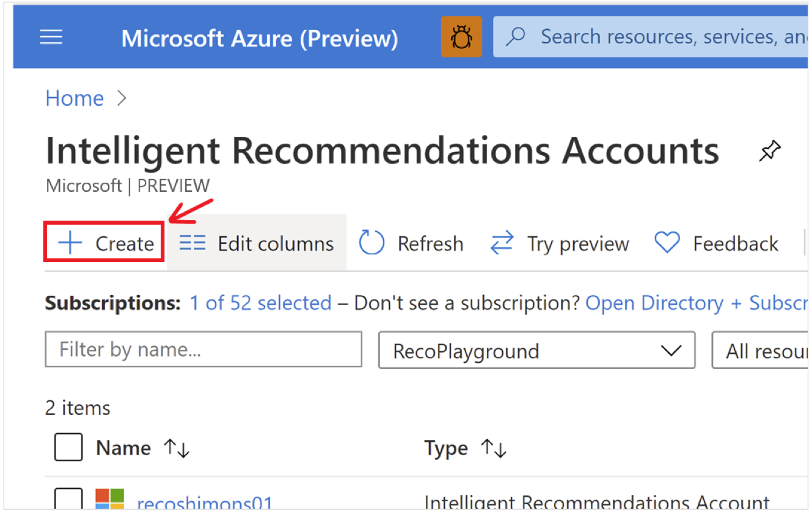Toggle the Type column sort arrows
Image resolution: width=812 pixels, height=512 pixels.
point(494,448)
